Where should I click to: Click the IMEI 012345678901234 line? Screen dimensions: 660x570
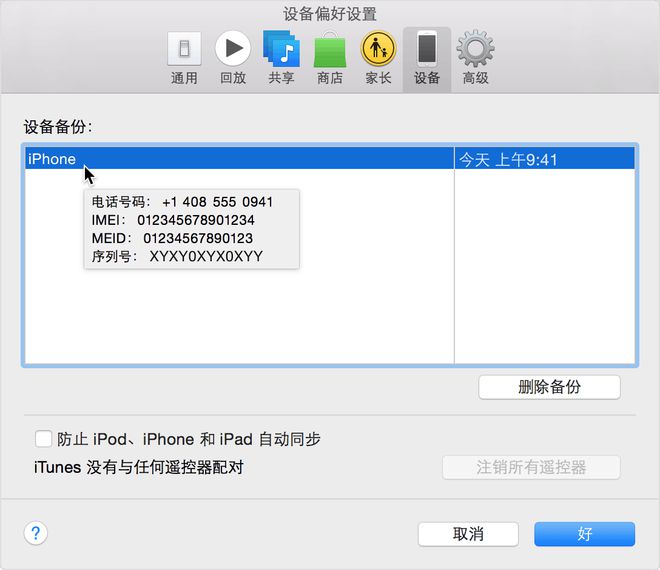pos(173,220)
